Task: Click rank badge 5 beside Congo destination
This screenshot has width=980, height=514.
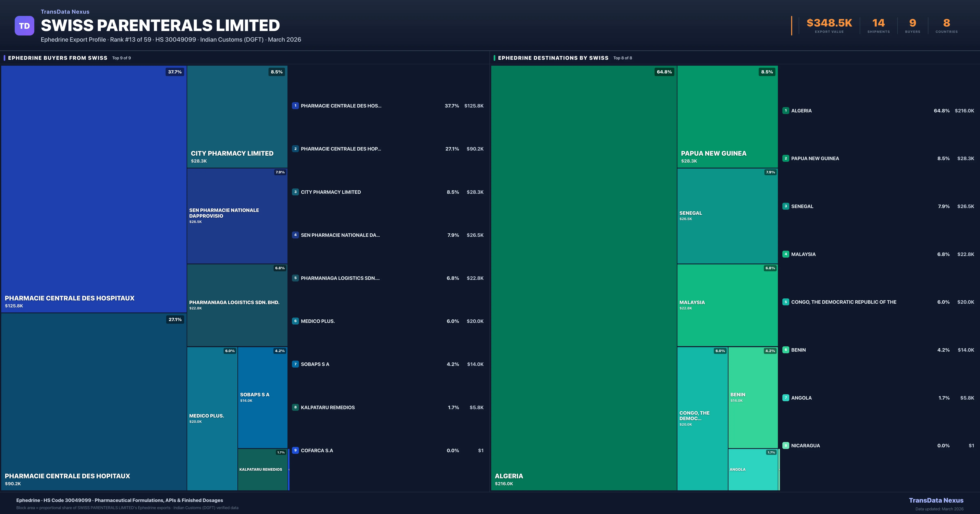Action: point(786,302)
